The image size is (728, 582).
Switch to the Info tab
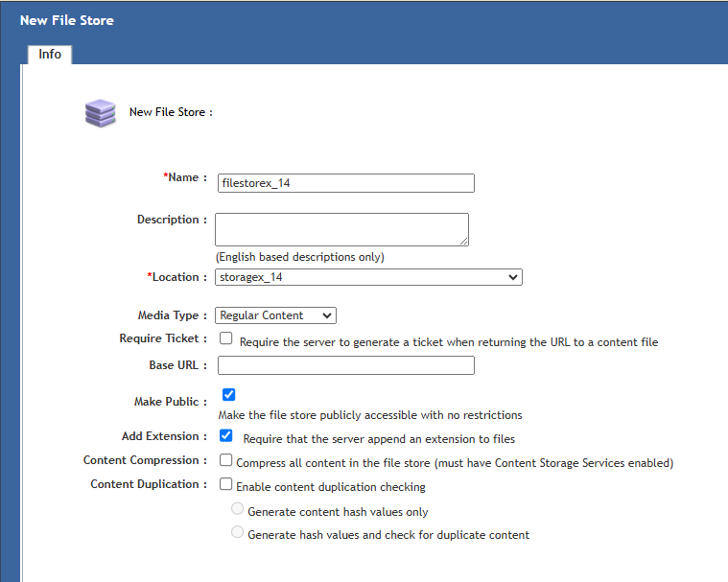tap(50, 55)
